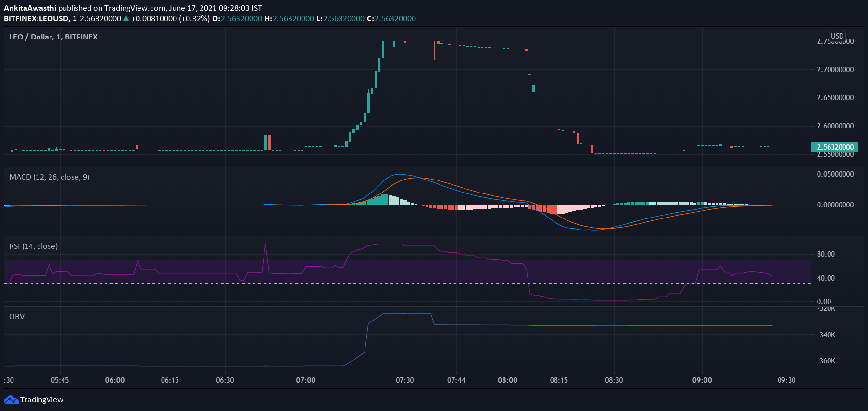Click the green up-triangle price change indicator
Screen dimensions: 868x411
[126, 18]
